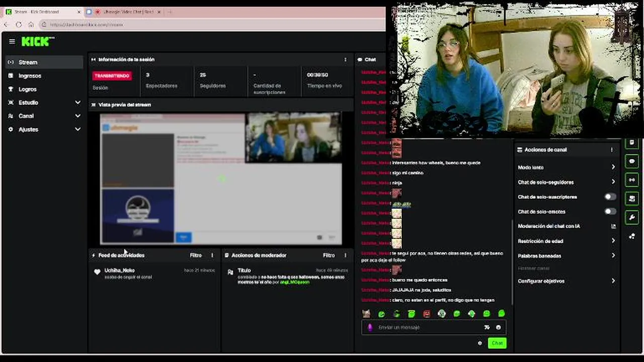Open chat settings gear icon
644x362 pixels.
tap(479, 343)
